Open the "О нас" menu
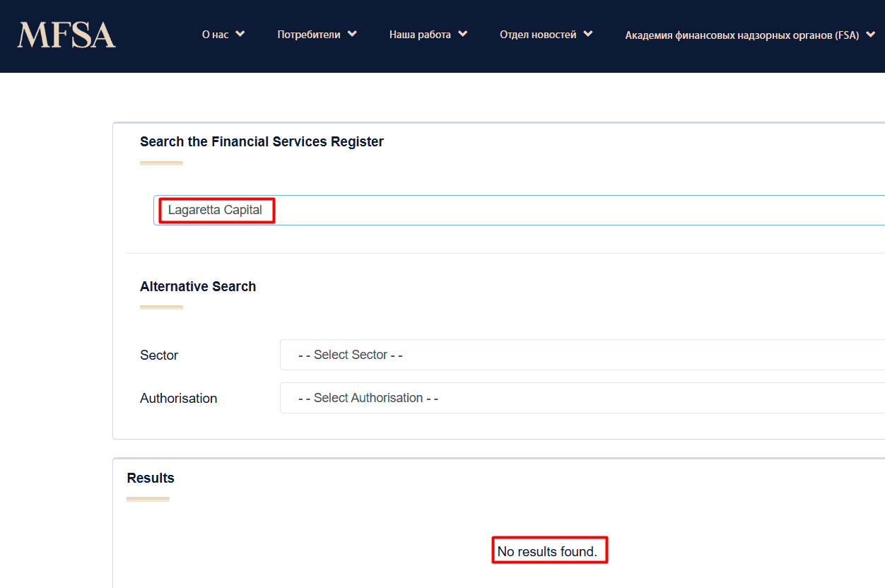Image resolution: width=885 pixels, height=588 pixels. tap(215, 35)
